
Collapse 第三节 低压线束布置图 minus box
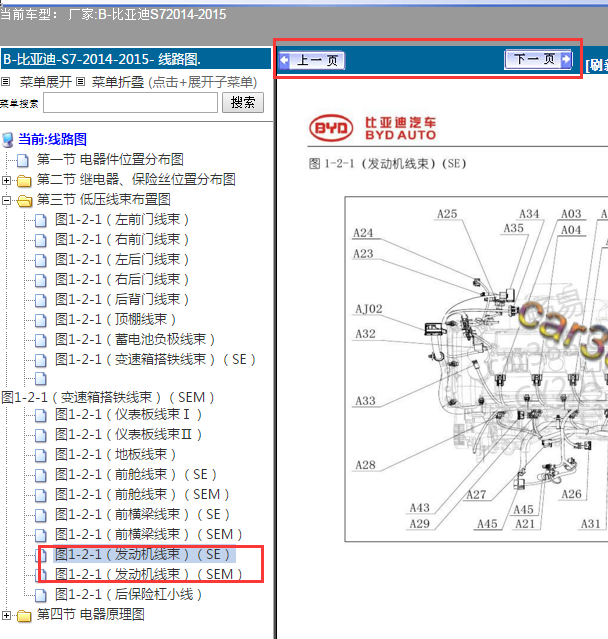(7, 200)
